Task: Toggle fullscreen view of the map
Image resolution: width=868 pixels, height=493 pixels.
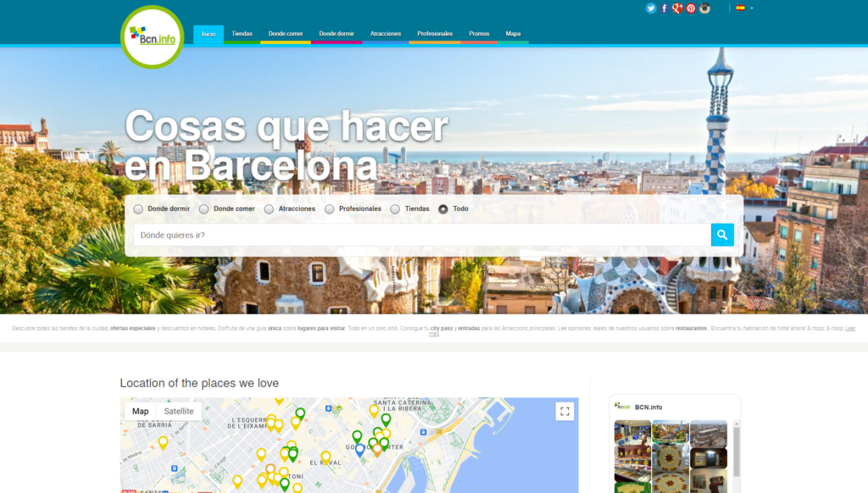Action: tap(565, 411)
